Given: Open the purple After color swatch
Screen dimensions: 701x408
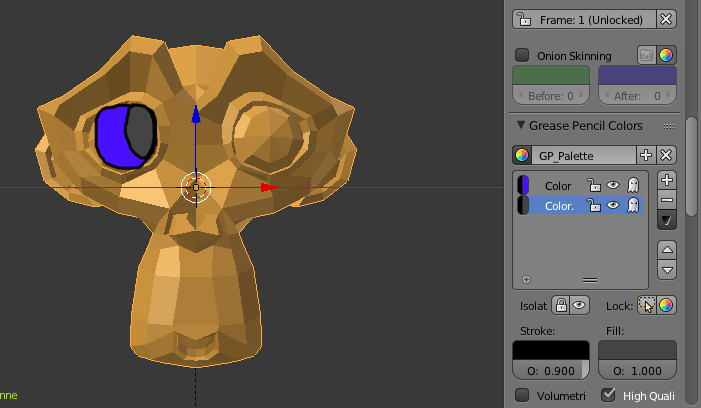Looking at the screenshot, I should (637, 75).
